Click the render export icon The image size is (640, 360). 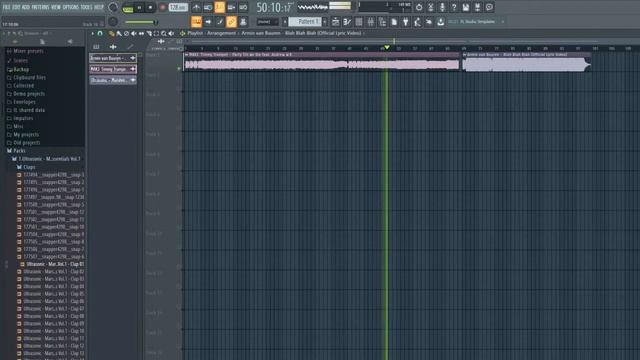coord(478,7)
